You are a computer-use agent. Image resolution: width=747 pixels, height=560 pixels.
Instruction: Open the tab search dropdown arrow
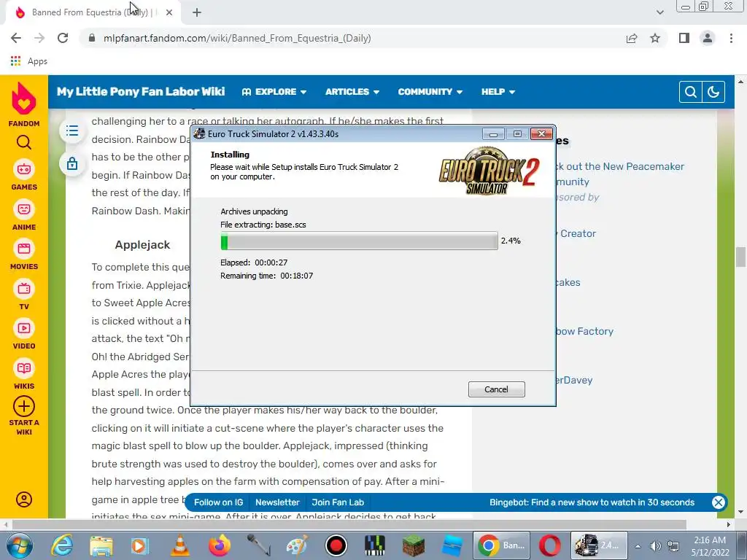pos(659,12)
